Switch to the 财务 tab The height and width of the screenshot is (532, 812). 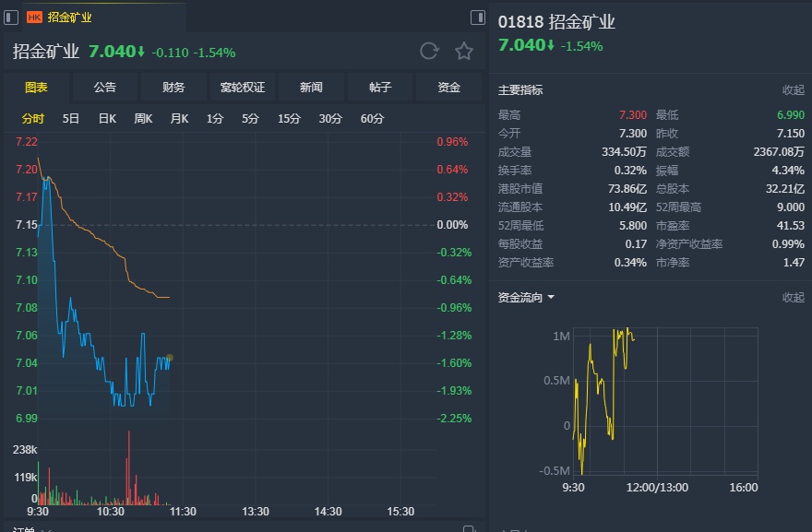point(173,87)
